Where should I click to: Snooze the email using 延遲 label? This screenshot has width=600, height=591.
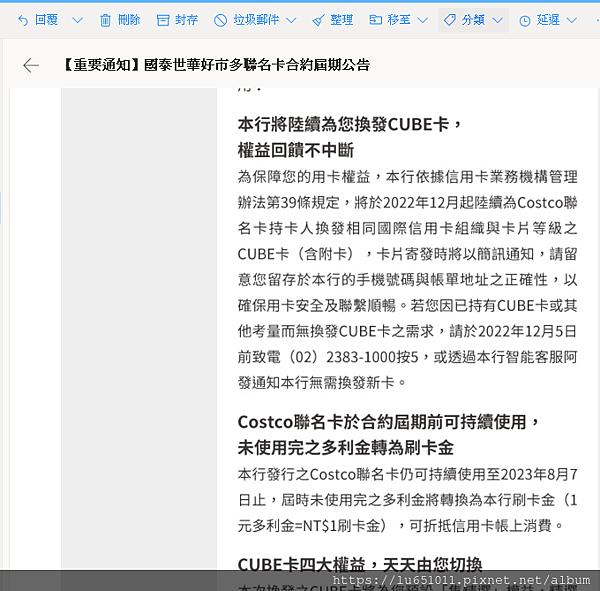pyautogui.click(x=548, y=20)
